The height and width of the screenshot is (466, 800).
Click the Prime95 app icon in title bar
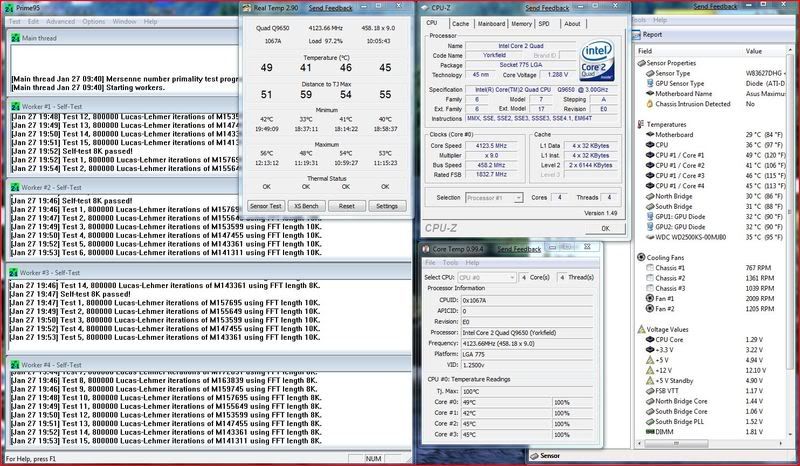coord(10,8)
